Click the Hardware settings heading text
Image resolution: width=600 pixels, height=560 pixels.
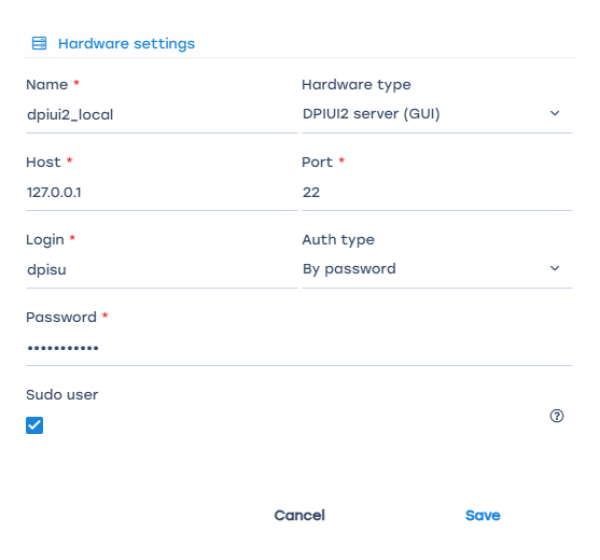pyautogui.click(x=126, y=44)
